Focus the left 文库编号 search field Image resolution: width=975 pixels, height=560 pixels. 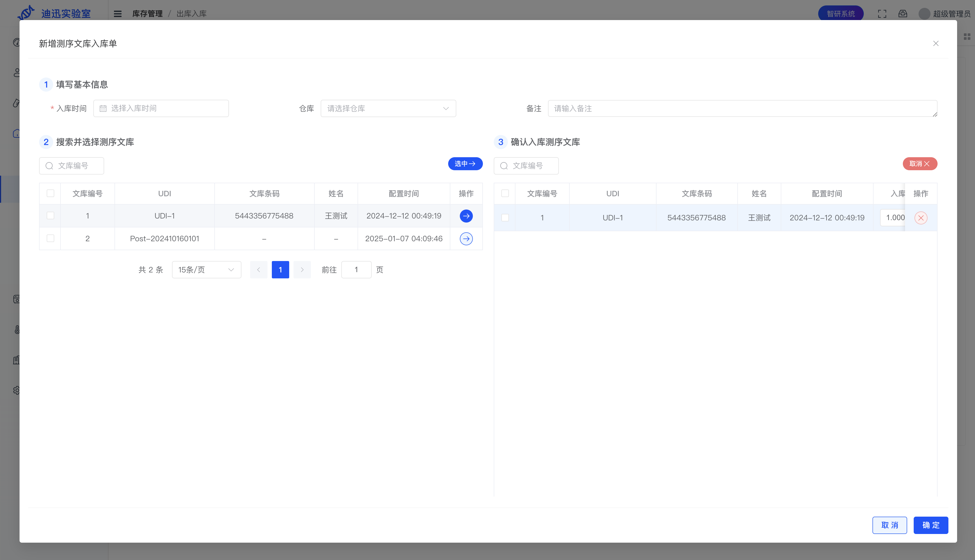[71, 166]
